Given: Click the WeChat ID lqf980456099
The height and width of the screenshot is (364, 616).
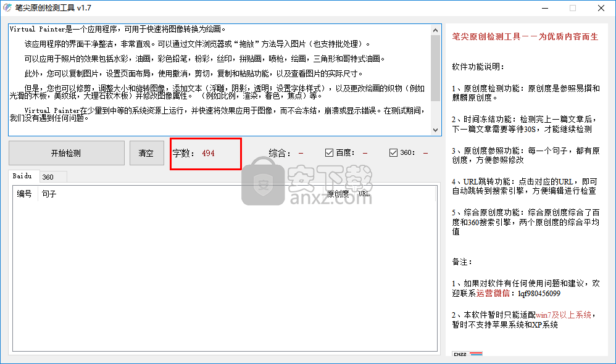Looking at the screenshot, I should [x=539, y=293].
